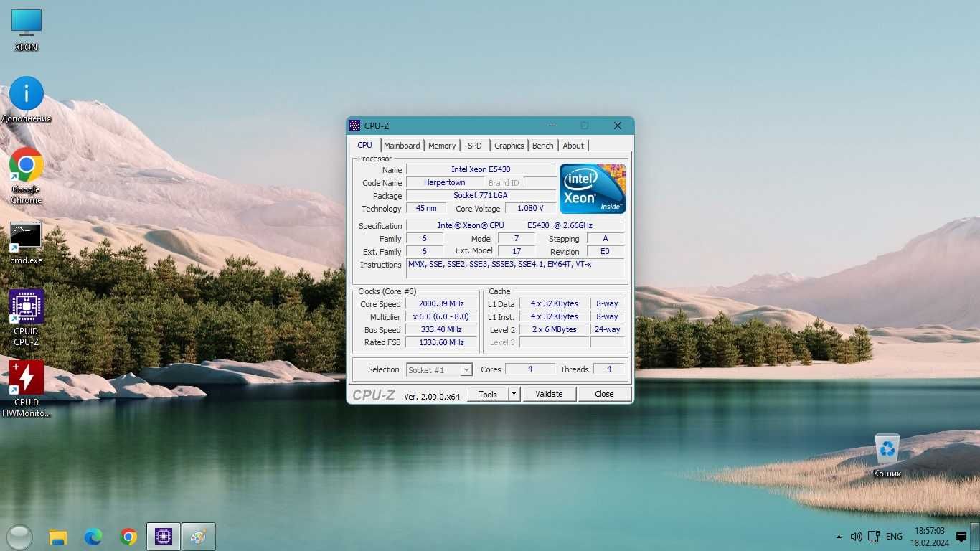Click the Specification field text
This screenshot has width=980, height=551.
point(515,226)
